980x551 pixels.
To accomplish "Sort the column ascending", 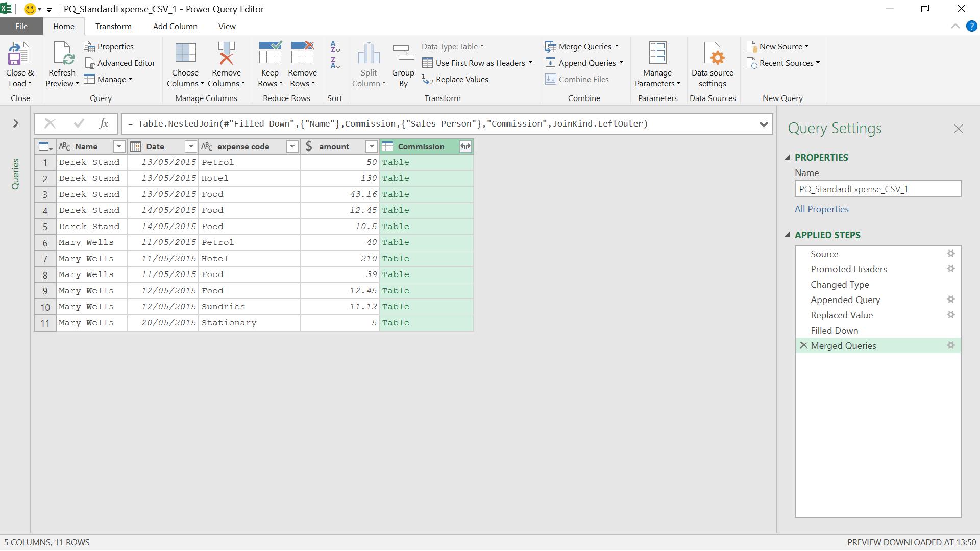I will click(335, 47).
